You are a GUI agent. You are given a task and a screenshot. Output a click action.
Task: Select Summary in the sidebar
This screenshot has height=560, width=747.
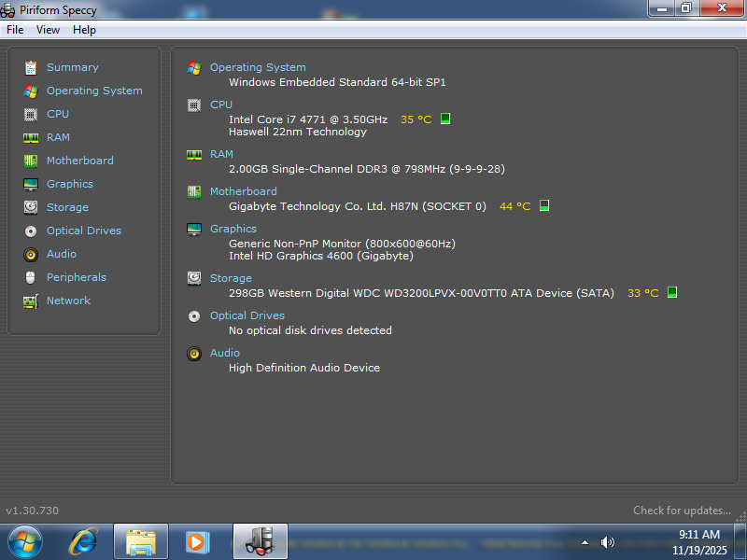pyautogui.click(x=72, y=67)
